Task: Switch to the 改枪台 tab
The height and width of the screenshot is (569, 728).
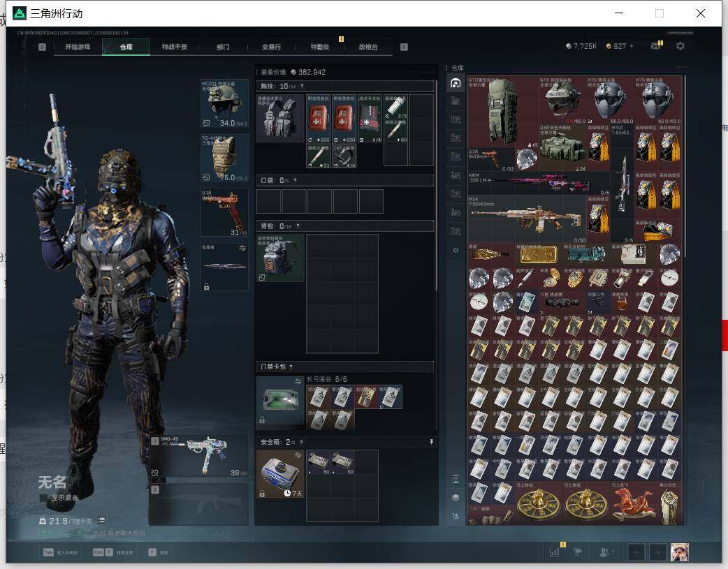Action: (368, 47)
